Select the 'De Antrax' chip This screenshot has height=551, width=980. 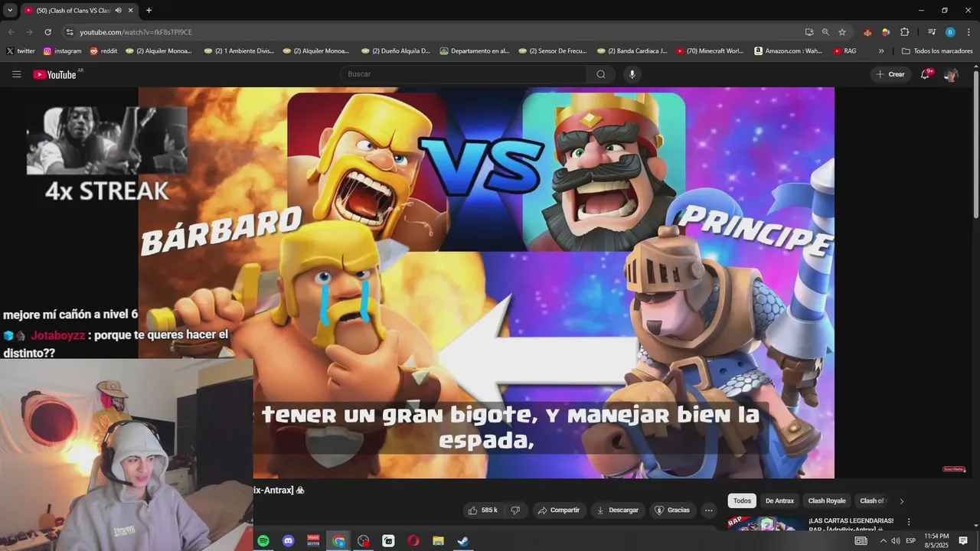click(779, 501)
